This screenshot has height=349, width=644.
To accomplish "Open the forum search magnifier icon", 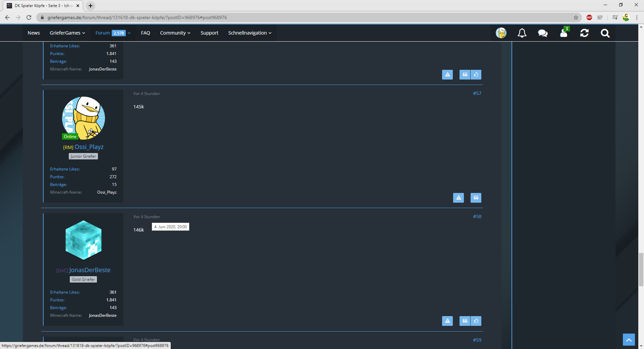I will (605, 33).
